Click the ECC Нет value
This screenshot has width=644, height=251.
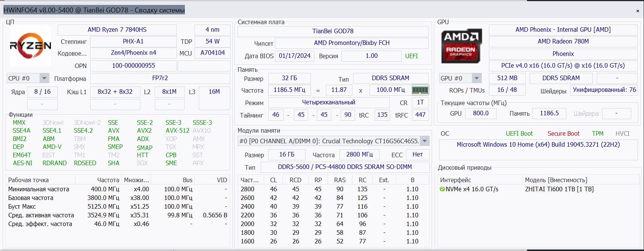point(418,155)
